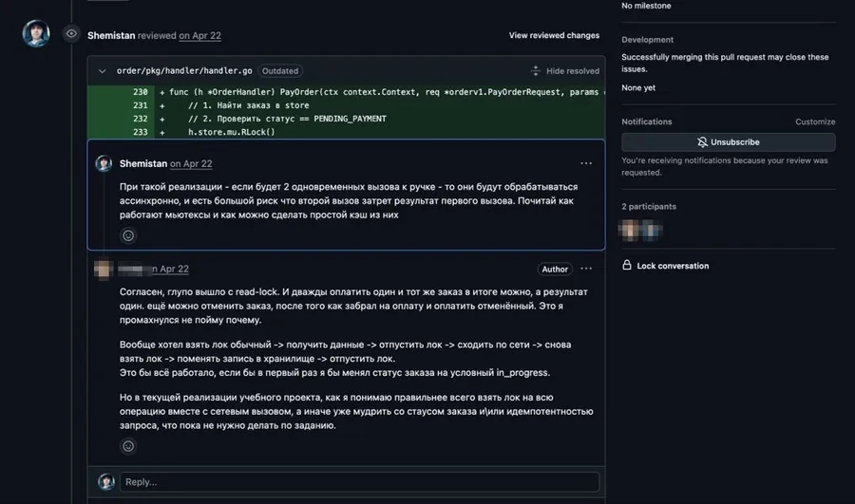
Task: Add emoji reaction to the Author's reply
Action: tap(128, 446)
